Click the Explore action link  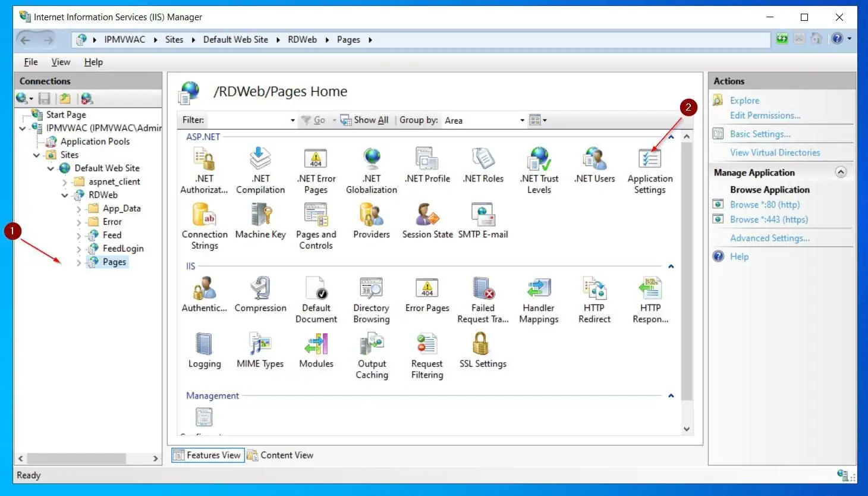point(744,101)
